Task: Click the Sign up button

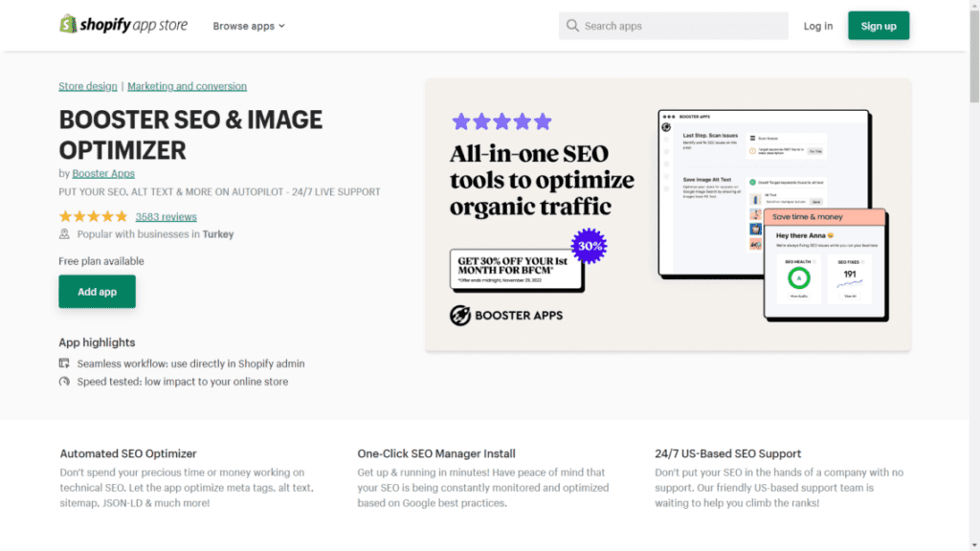Action: click(x=879, y=26)
